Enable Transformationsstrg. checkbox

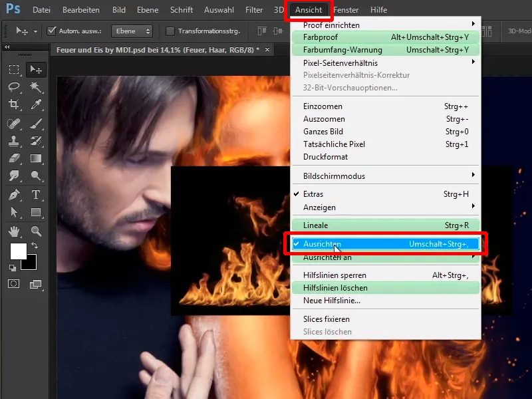tap(170, 31)
